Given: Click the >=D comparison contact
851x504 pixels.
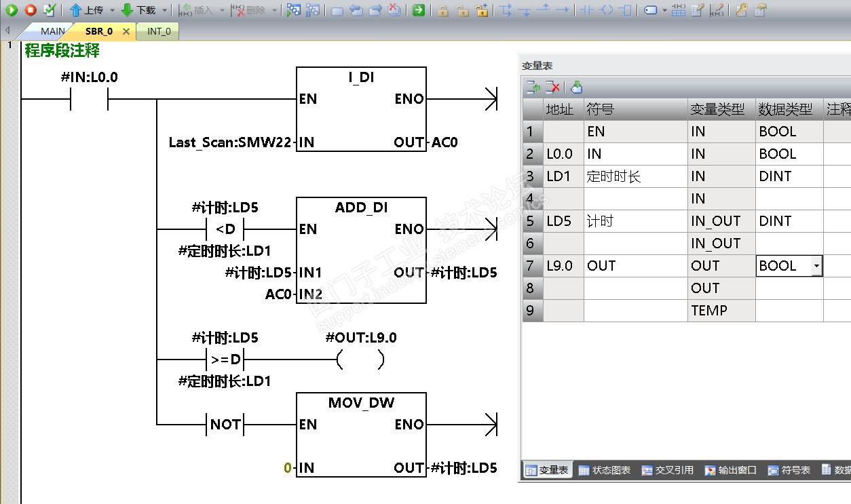Looking at the screenshot, I should [x=225, y=360].
